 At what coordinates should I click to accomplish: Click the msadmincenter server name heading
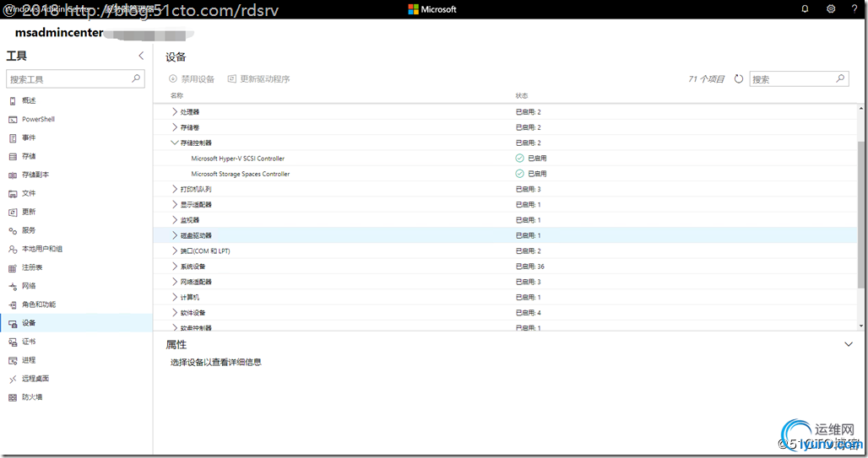tap(58, 33)
